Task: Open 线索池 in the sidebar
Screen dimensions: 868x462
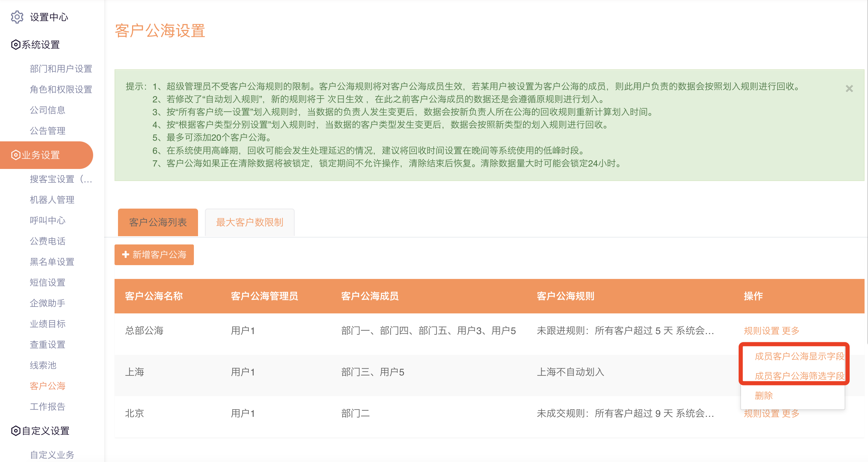Action: point(43,365)
